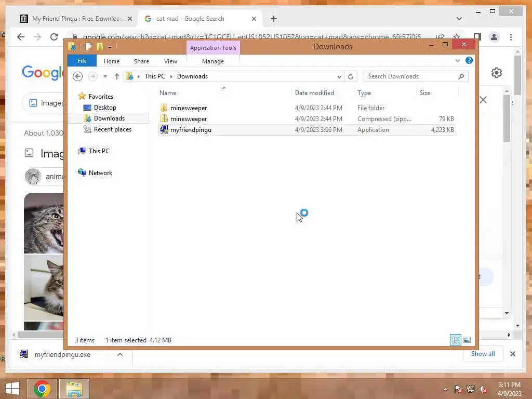Click the Explorer back navigation arrow

point(78,76)
